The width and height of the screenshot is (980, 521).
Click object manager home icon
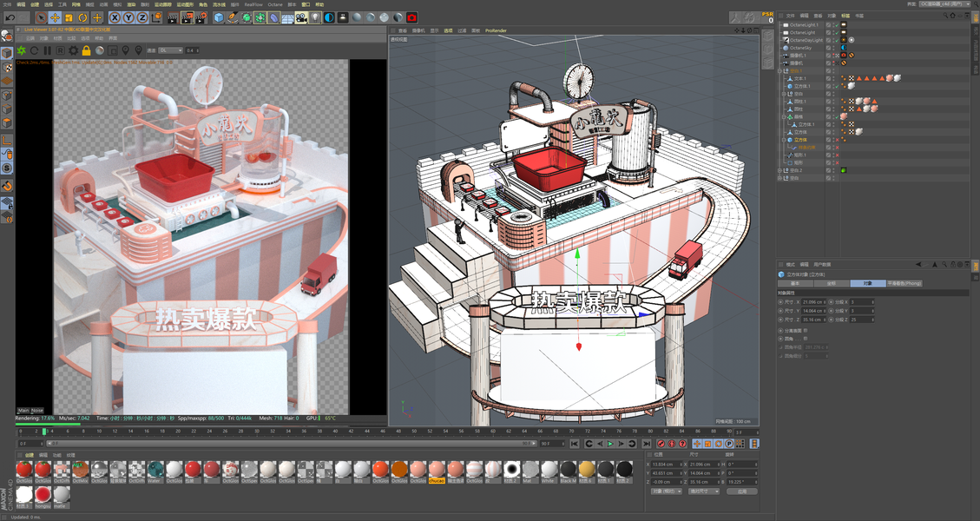click(954, 15)
